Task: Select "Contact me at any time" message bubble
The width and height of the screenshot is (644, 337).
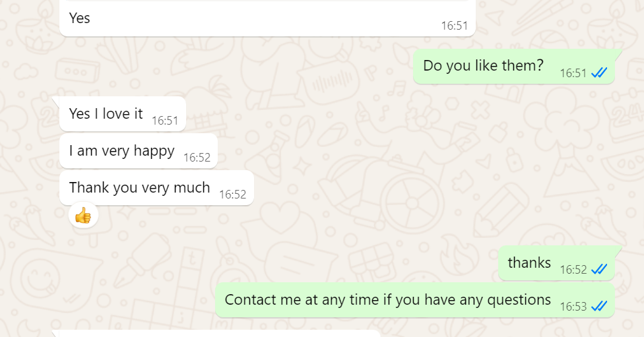Action: coord(415,300)
